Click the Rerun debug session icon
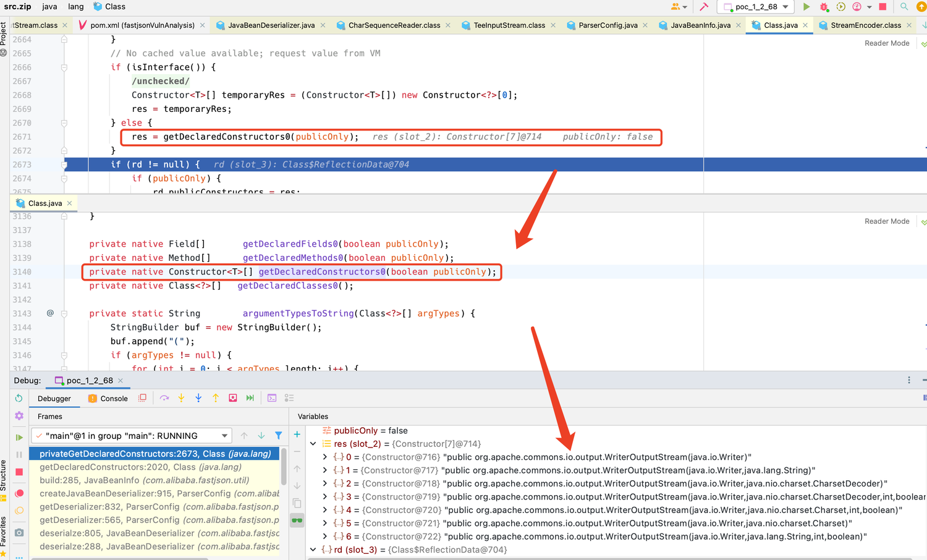Viewport: 927px width, 560px height. click(x=19, y=398)
